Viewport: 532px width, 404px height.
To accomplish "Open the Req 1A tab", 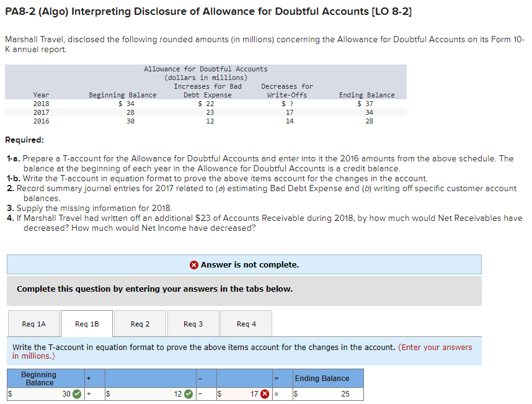I will (33, 323).
